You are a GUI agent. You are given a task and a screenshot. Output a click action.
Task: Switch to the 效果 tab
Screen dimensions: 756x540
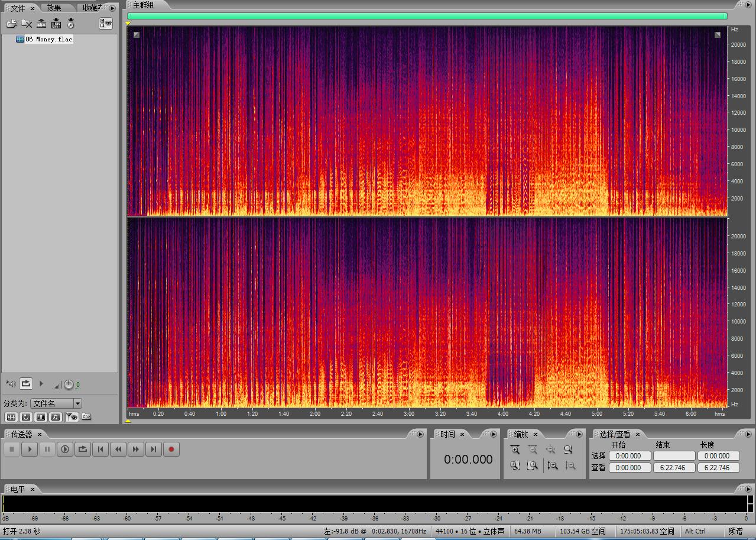click(x=54, y=8)
